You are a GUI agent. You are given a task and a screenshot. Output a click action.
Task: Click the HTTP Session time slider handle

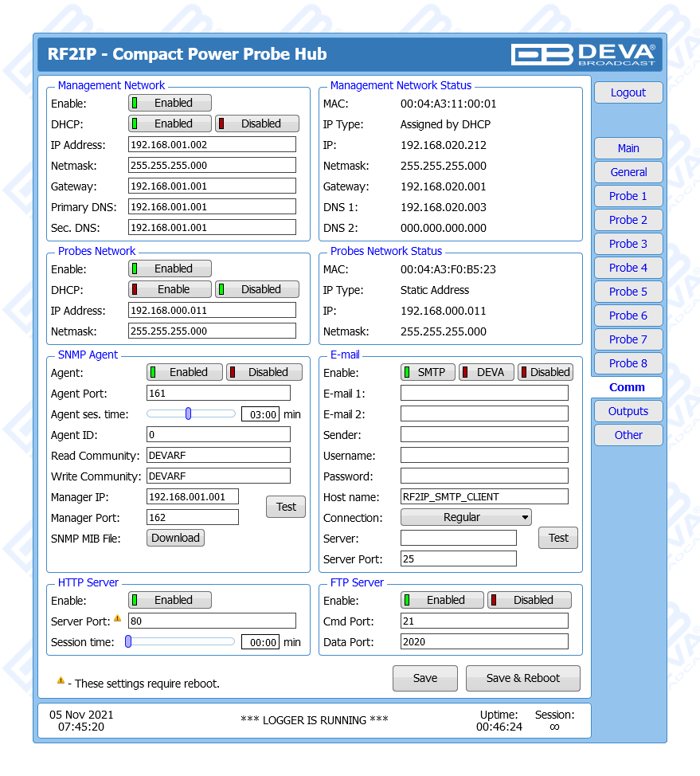pos(128,641)
